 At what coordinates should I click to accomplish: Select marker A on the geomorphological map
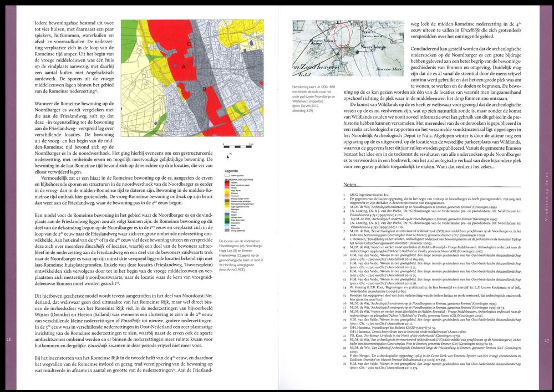coord(184,67)
